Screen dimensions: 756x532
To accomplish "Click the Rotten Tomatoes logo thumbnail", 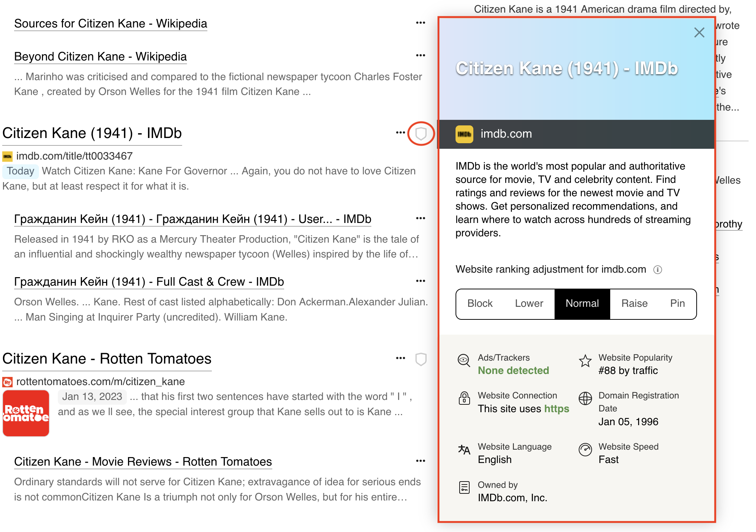I will 26,413.
